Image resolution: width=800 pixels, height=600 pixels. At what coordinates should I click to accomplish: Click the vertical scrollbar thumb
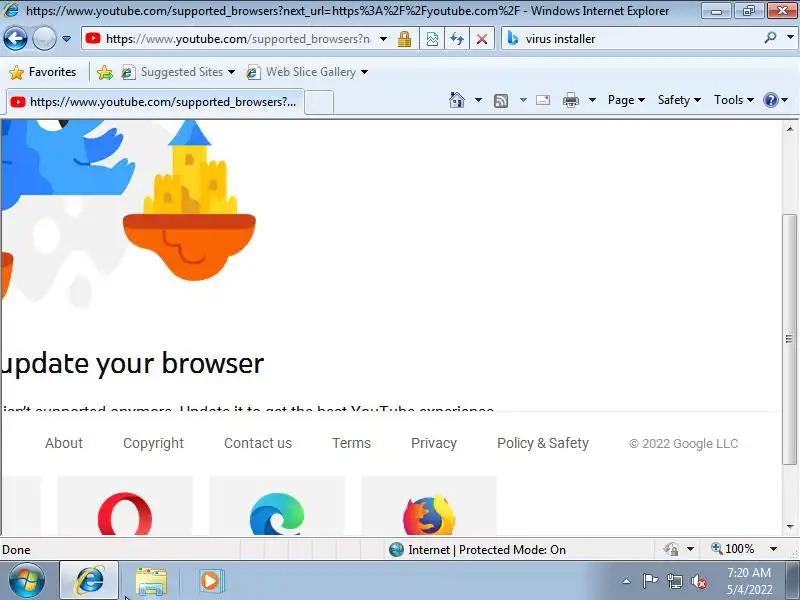pyautogui.click(x=789, y=339)
